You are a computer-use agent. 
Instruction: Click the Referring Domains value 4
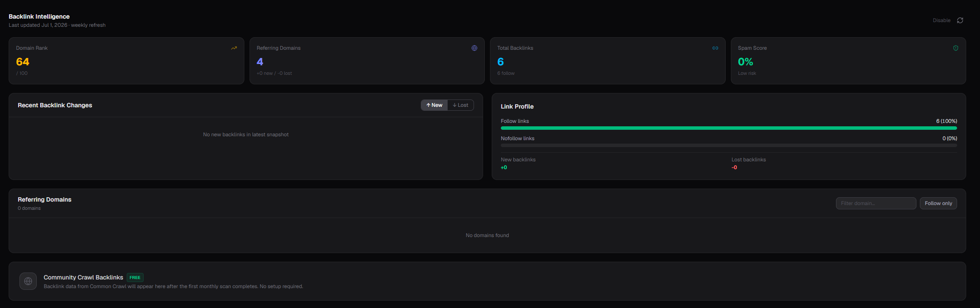pyautogui.click(x=260, y=62)
